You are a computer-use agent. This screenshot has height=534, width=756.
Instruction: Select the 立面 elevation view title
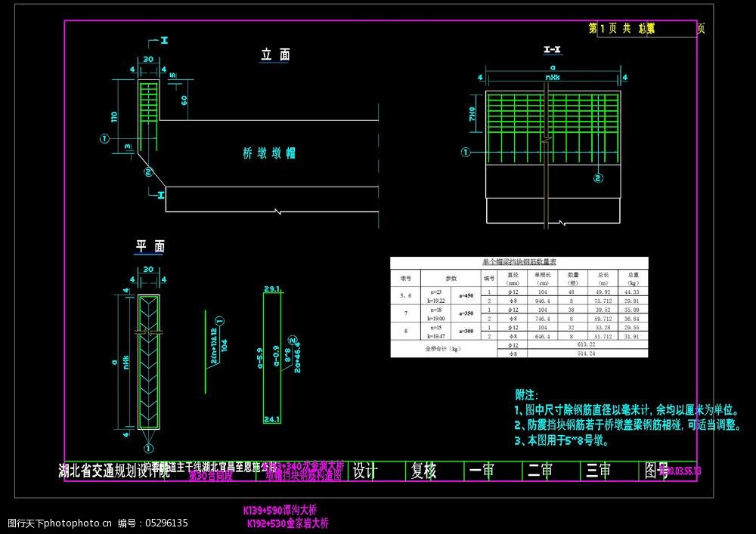tap(275, 55)
